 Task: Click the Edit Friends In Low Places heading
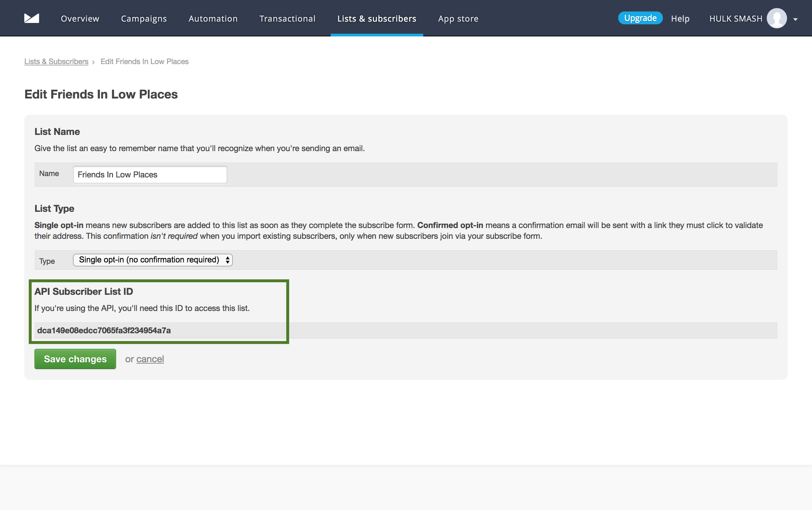101,94
